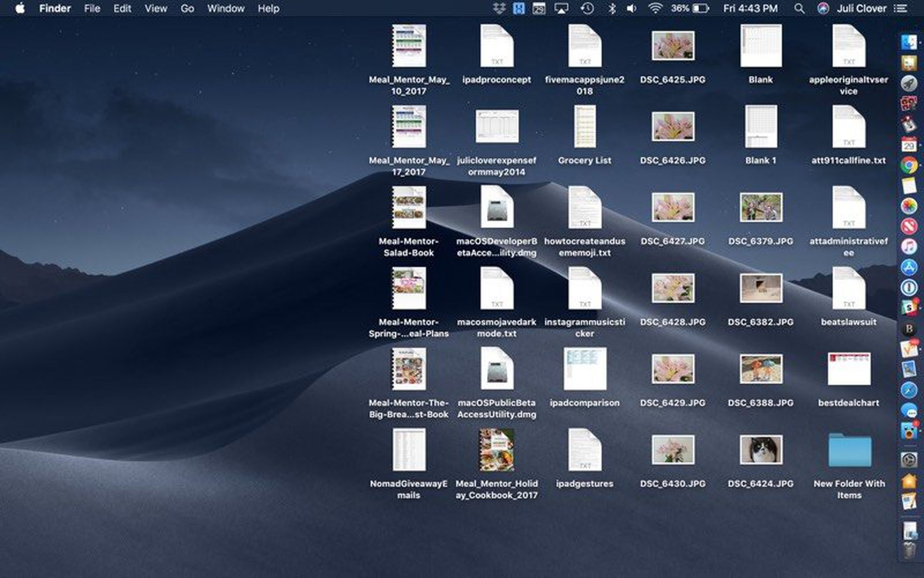This screenshot has width=924, height=578.
Task: Click the Juli Clover user menu
Action: [x=860, y=8]
